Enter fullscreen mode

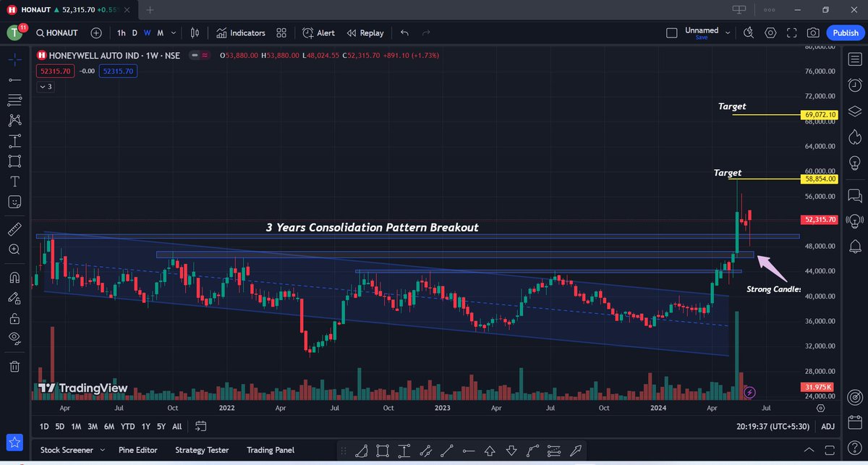(793, 33)
